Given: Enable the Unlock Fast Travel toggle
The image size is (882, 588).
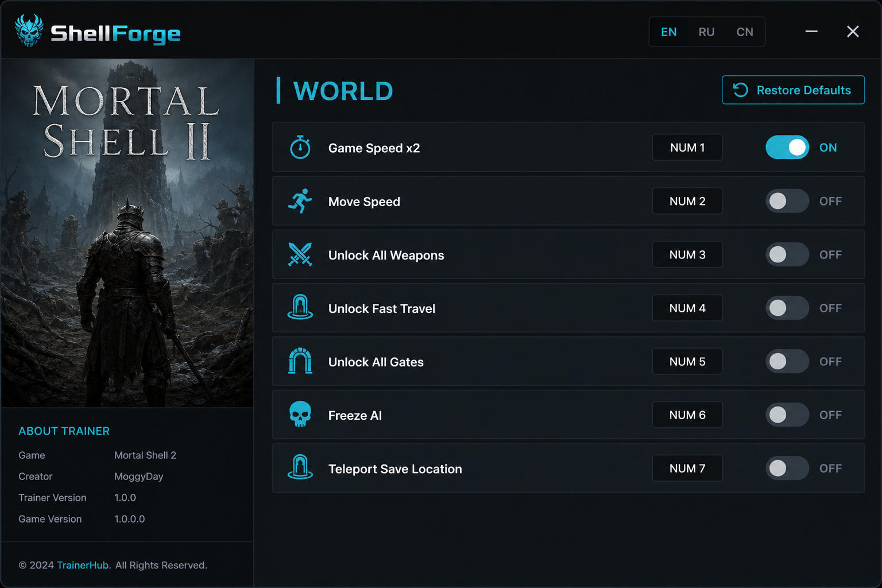Looking at the screenshot, I should click(787, 308).
